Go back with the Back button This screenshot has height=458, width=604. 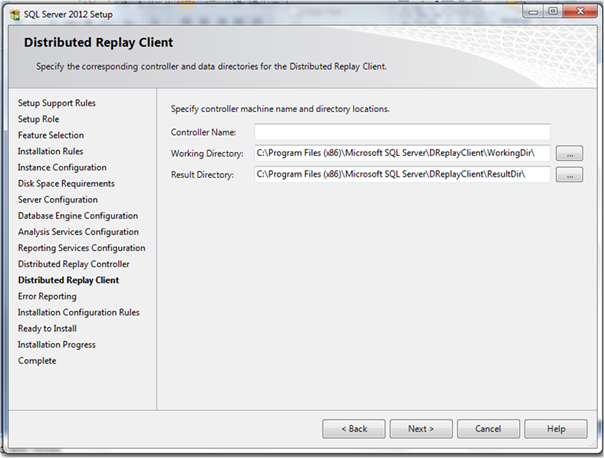(354, 429)
